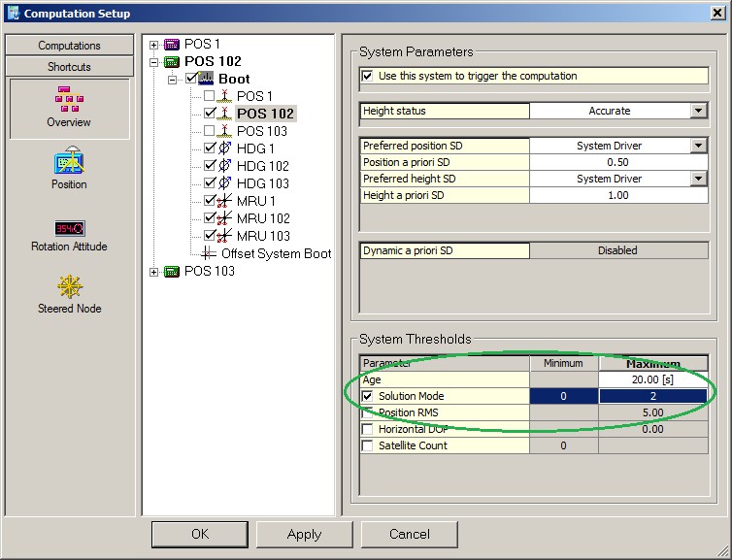Select the Steered Node icon
The width and height of the screenshot is (732, 560).
tap(69, 287)
